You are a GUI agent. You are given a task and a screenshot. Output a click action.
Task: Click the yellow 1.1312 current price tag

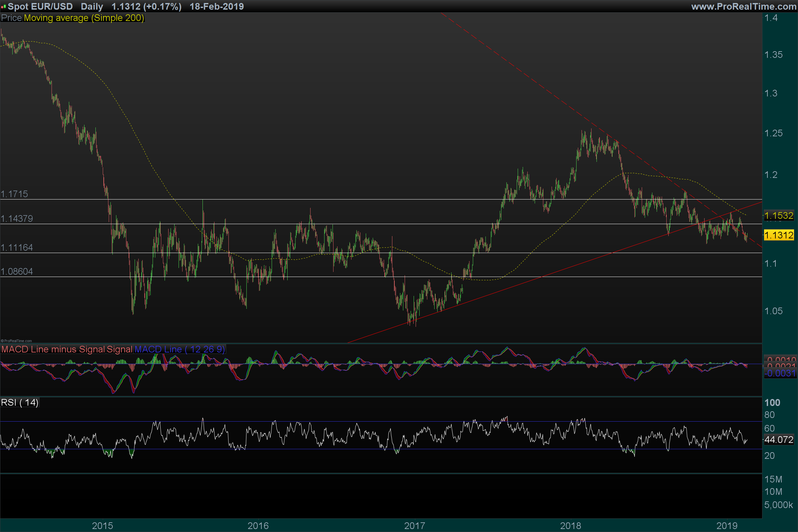point(778,235)
